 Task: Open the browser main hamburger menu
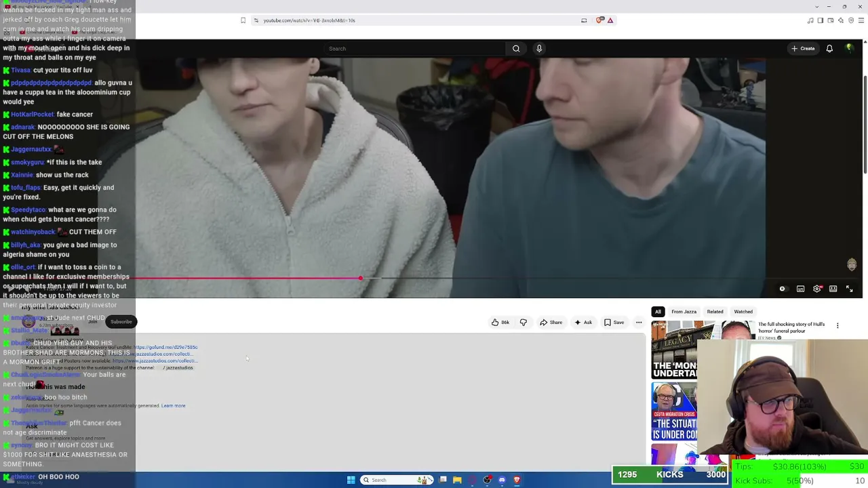click(x=861, y=20)
